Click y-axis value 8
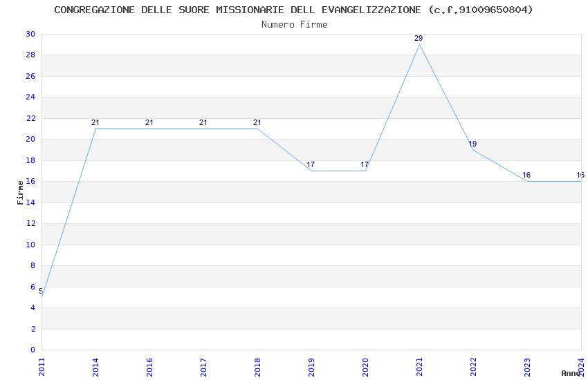Viewport: 588px width, 380px height. click(x=33, y=265)
